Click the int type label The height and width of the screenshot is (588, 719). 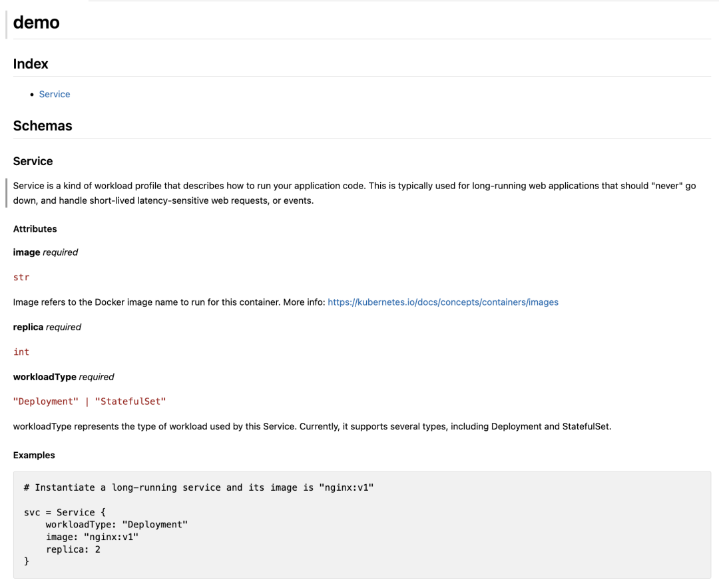21,352
